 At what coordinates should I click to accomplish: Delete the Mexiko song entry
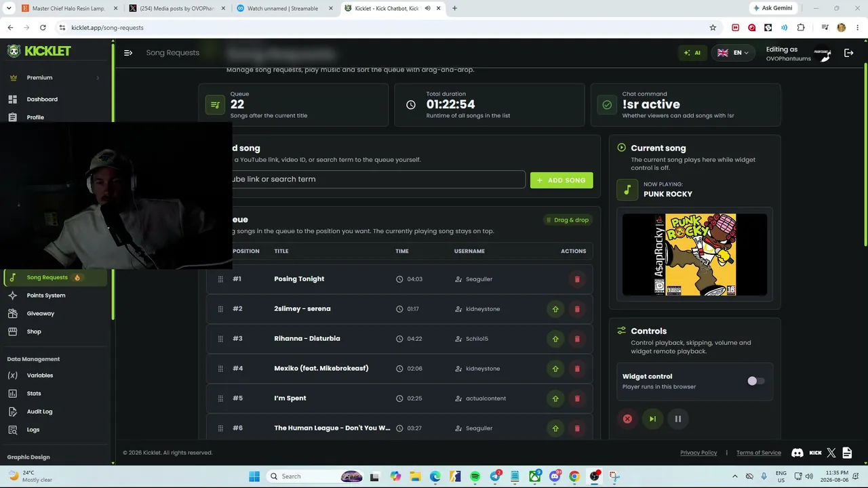tap(577, 369)
